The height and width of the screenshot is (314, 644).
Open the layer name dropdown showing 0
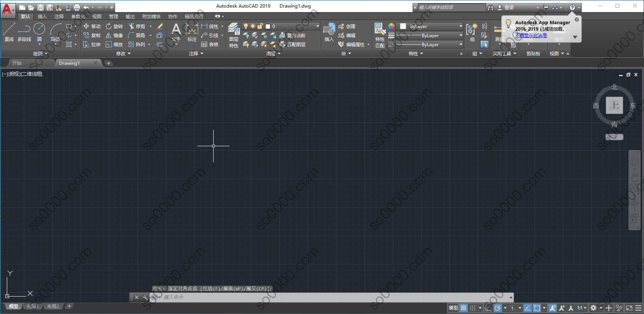pyautogui.click(x=281, y=26)
